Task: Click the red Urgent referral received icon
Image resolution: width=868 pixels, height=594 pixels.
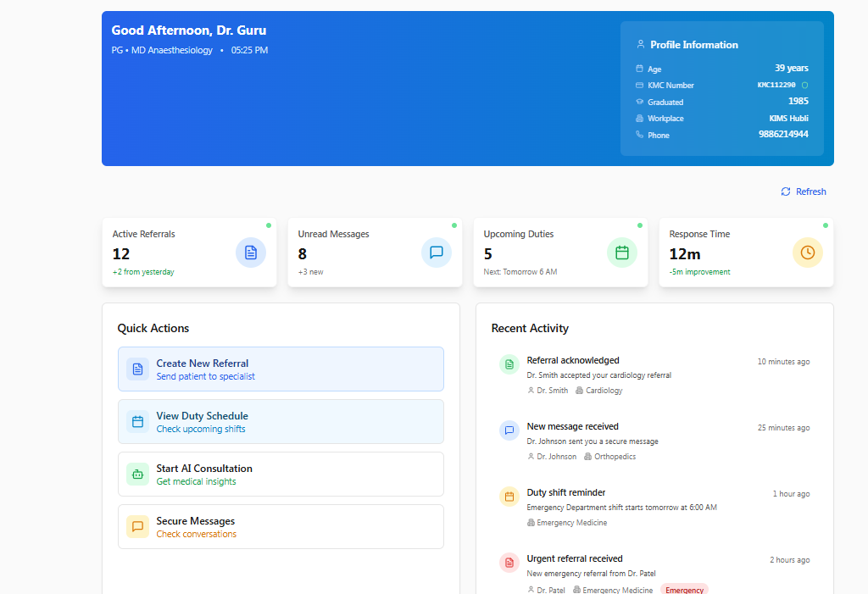Action: (509, 563)
